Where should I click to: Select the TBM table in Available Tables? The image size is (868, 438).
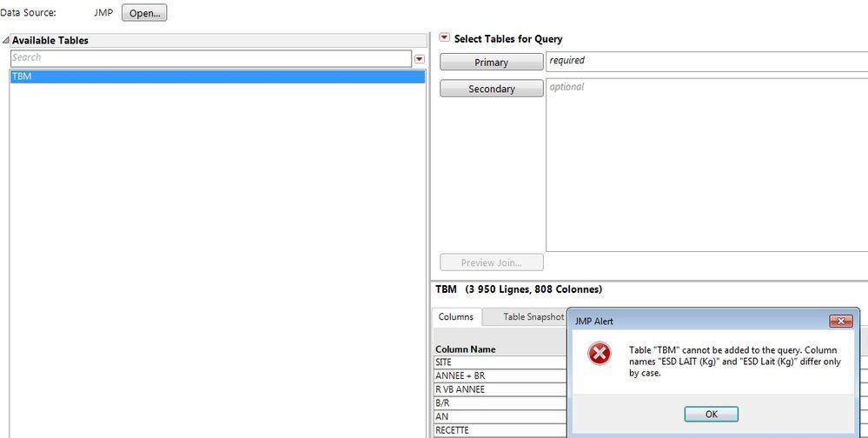(x=217, y=76)
